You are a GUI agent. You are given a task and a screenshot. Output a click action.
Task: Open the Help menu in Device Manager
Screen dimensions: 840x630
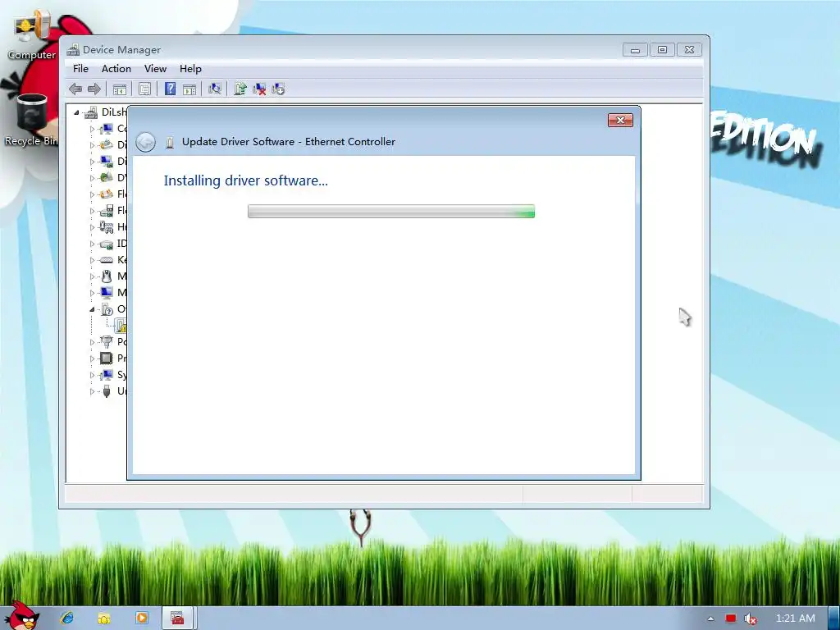point(190,69)
